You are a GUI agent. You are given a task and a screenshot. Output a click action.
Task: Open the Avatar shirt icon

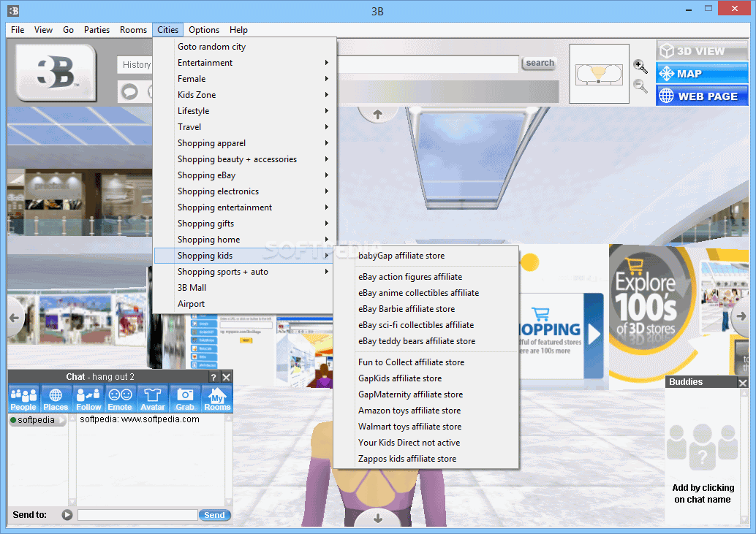152,399
